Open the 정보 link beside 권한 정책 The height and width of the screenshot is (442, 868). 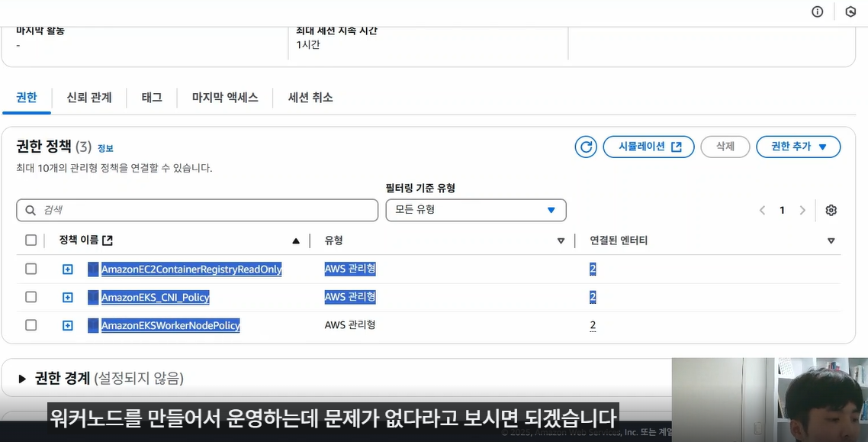point(105,148)
